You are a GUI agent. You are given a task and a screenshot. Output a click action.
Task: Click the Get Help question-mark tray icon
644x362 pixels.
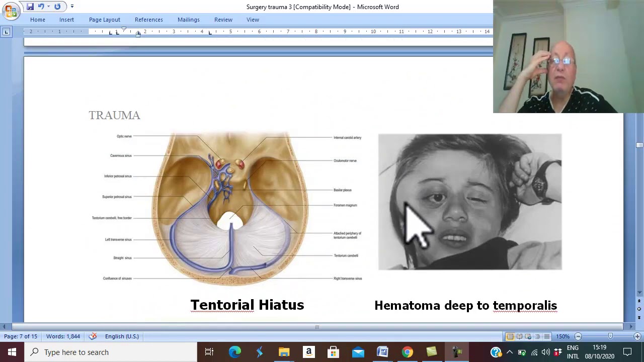pos(496,352)
